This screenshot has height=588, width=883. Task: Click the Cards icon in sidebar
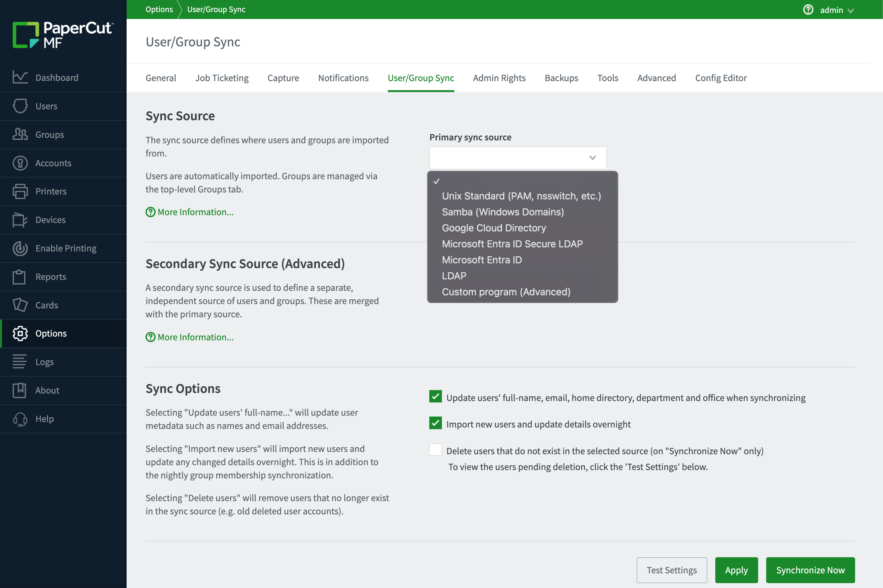click(20, 305)
